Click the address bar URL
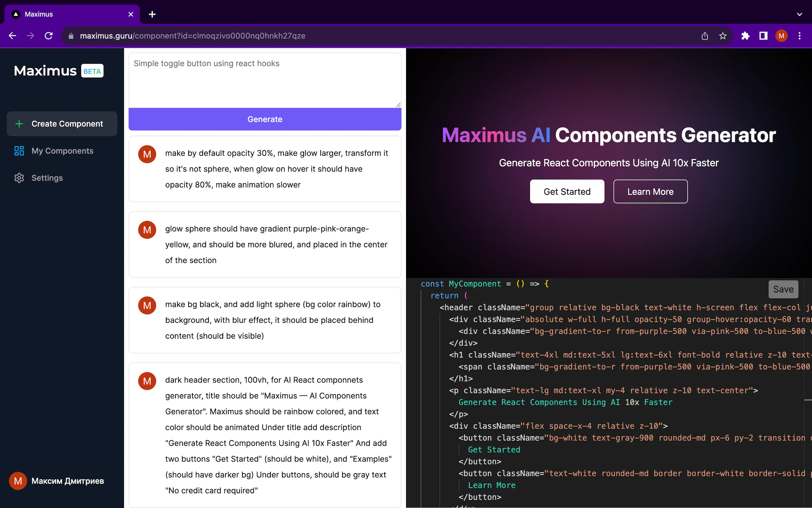Viewport: 812px width, 508px height. 192,36
